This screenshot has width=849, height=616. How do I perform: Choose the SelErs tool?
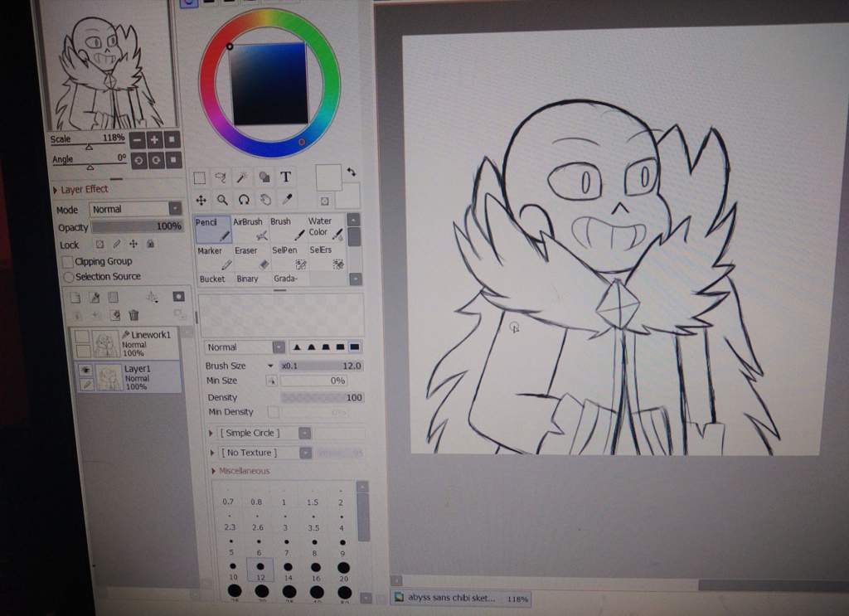(x=327, y=256)
